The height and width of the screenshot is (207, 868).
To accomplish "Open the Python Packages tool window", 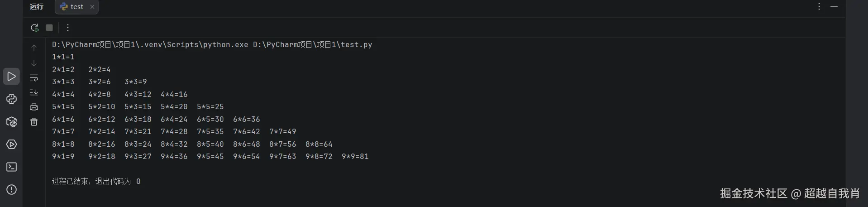I will click(12, 122).
